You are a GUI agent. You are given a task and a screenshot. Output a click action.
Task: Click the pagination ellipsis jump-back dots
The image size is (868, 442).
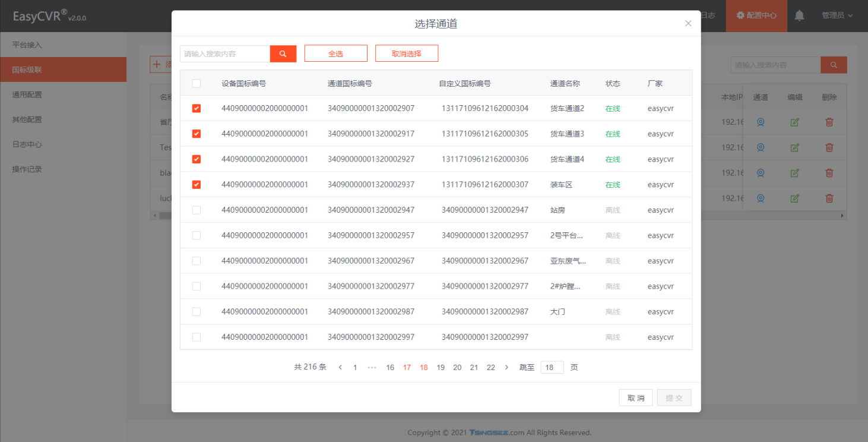372,367
